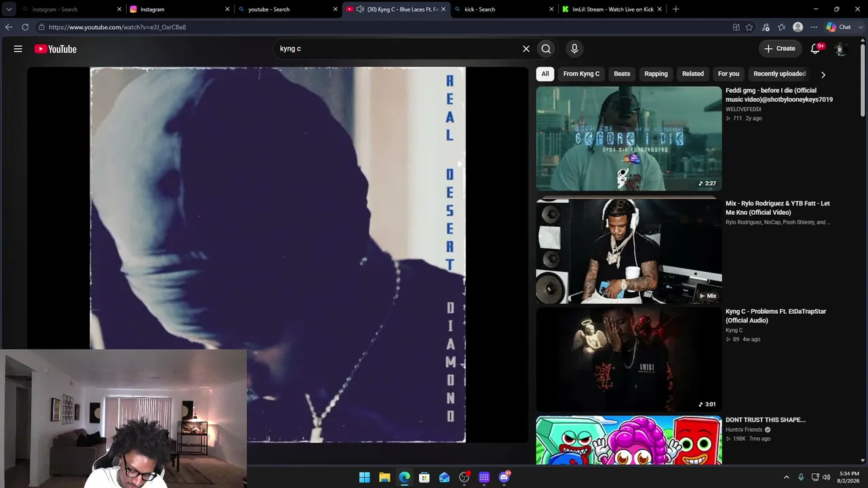Reload the current page
The height and width of the screenshot is (488, 868).
click(x=25, y=27)
